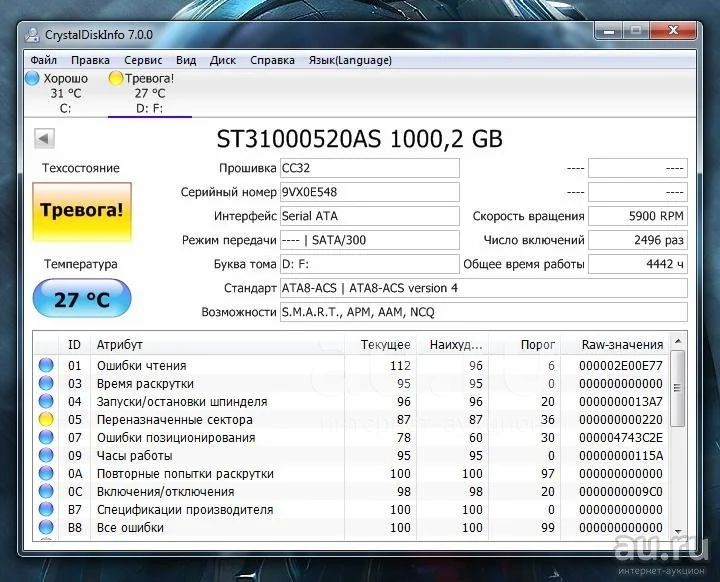Viewport: 720px width, 582px height.
Task: Click the rotation speed value 5900 RPM
Action: 638,216
